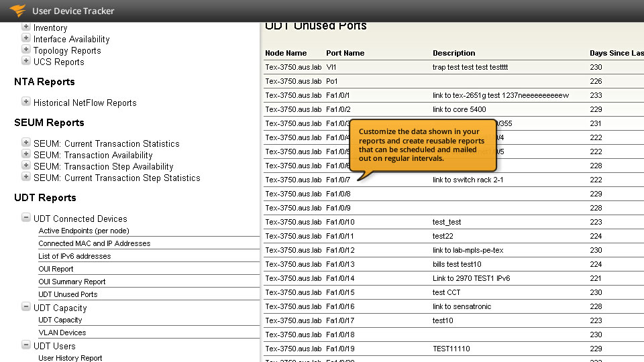Open the UDT Capacity report link
This screenshot has width=644, height=362.
(x=60, y=320)
